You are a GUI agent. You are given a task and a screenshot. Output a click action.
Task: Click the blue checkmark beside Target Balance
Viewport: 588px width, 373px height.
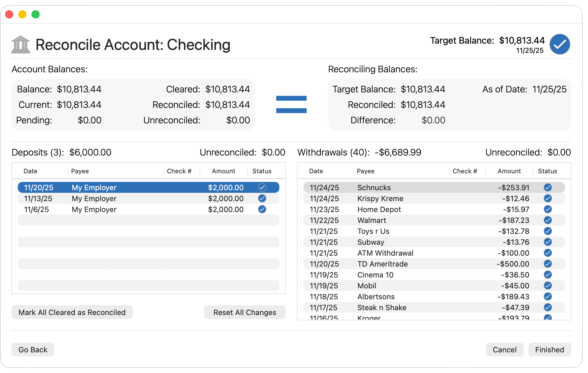pos(560,44)
